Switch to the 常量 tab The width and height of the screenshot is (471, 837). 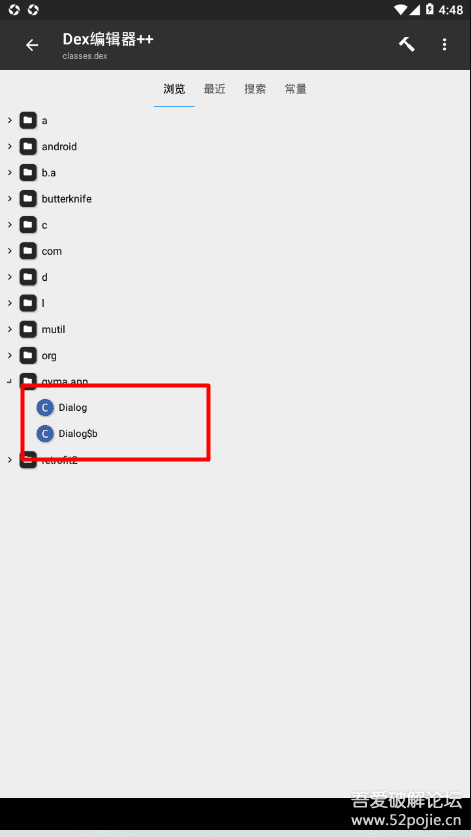(x=296, y=89)
